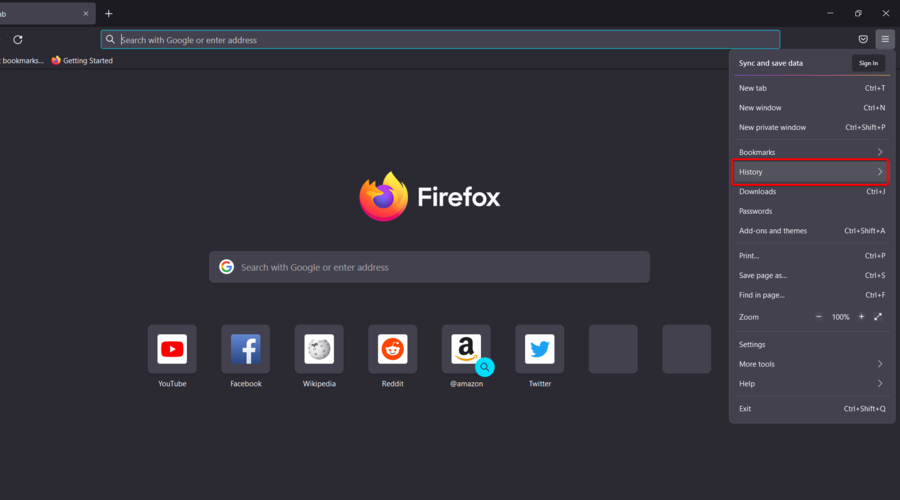Image resolution: width=900 pixels, height=500 pixels.
Task: Expand the Bookmarks submenu
Action: (x=810, y=152)
